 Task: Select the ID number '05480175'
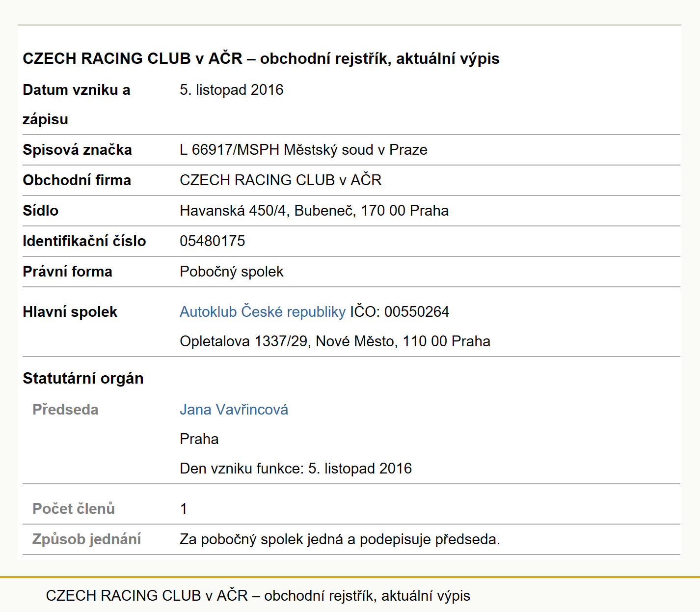213,241
